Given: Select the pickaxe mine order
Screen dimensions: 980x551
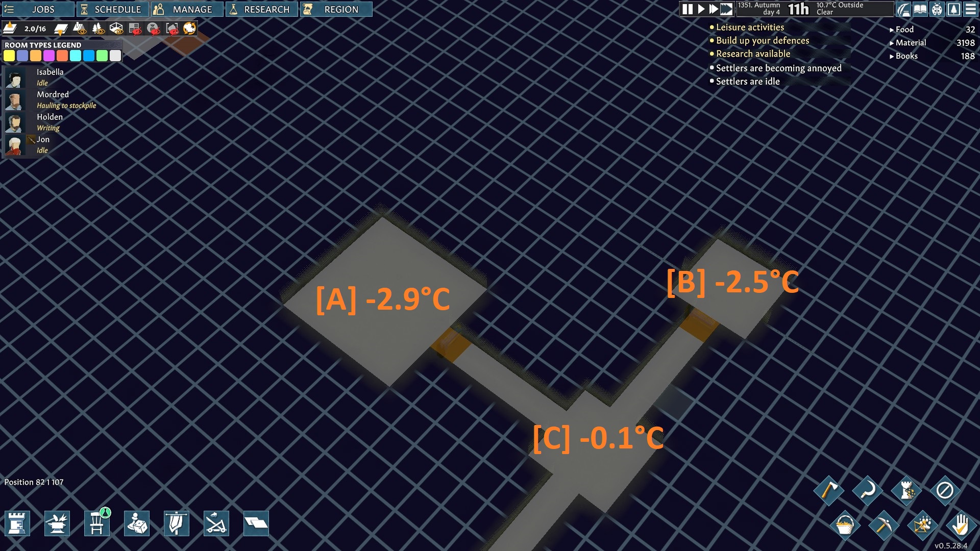Looking at the screenshot, I should pyautogui.click(x=884, y=525).
